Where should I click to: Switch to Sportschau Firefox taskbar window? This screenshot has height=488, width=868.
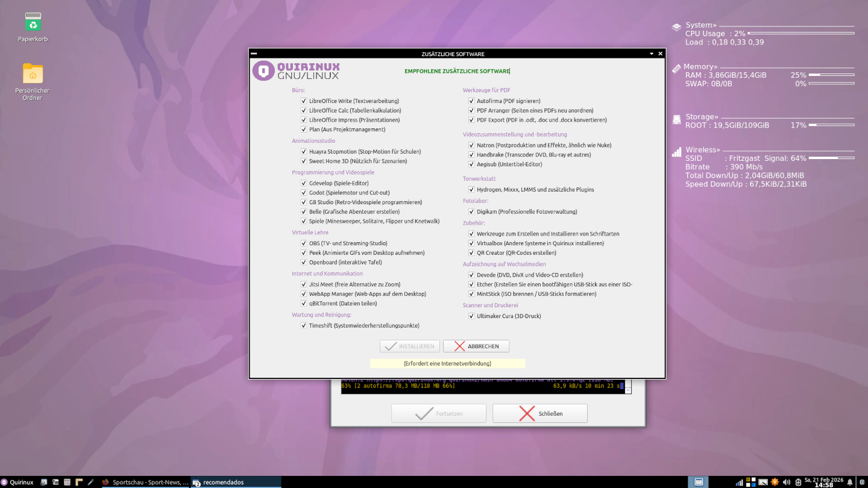pos(145,482)
